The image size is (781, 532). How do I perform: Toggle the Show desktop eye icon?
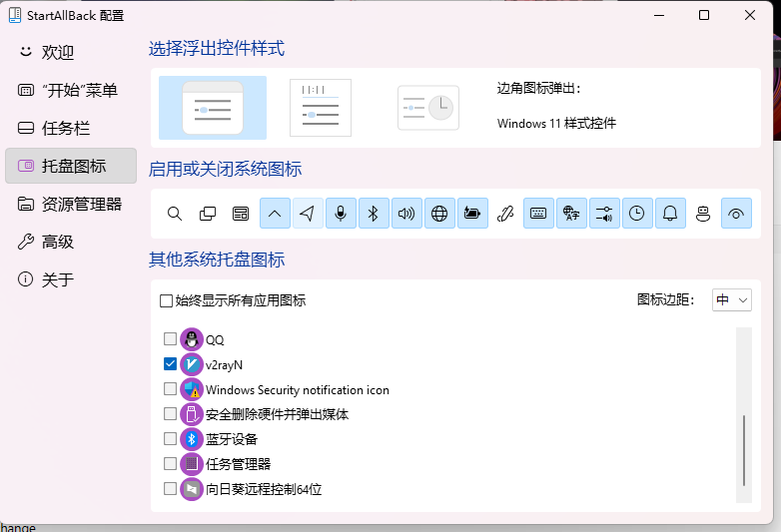pyautogui.click(x=736, y=214)
